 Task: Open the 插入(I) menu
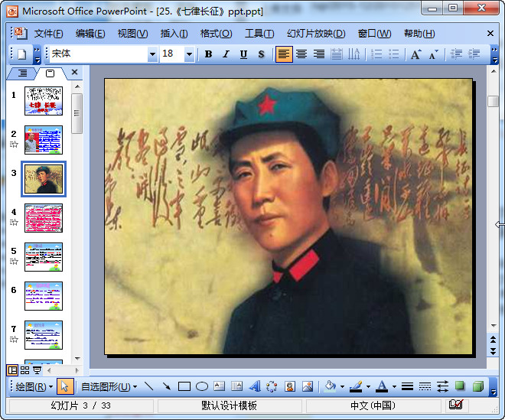click(174, 34)
